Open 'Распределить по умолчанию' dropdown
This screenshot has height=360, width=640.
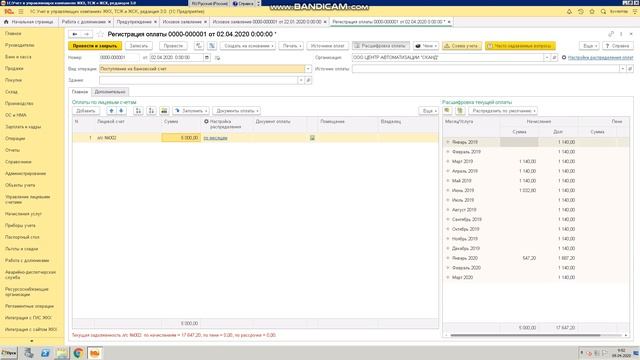pyautogui.click(x=503, y=111)
